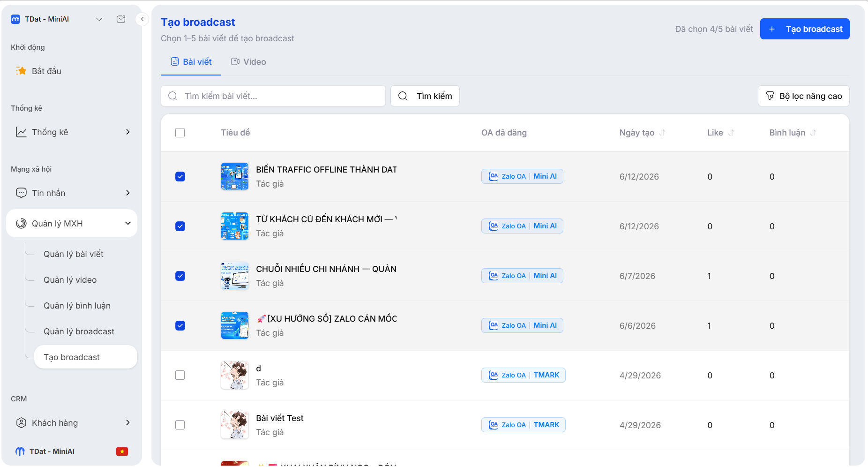Click the Bắt đầu menu item

pos(46,71)
